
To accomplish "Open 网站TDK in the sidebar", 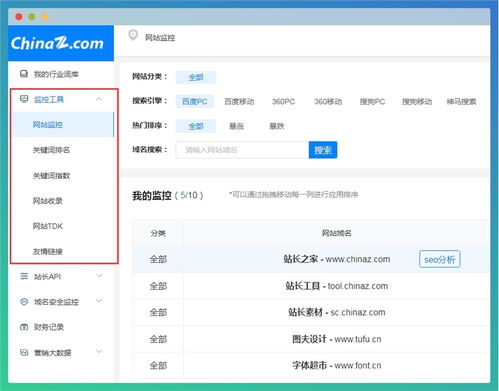I will (47, 226).
